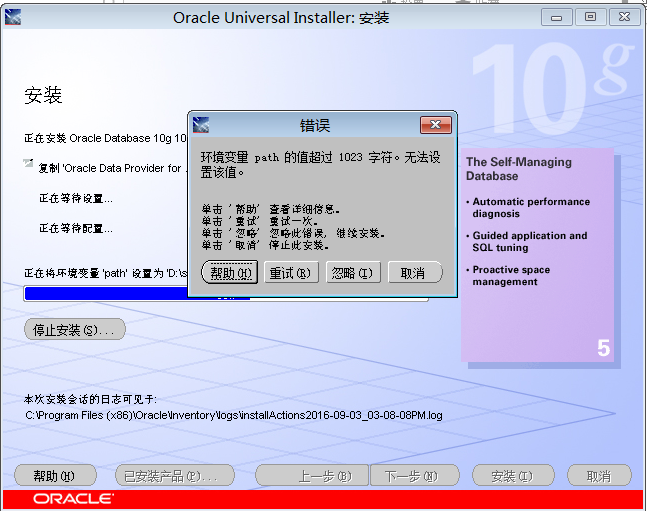This screenshot has width=647, height=511.
Task: Click the Help (帮助) button in error dialog
Action: (229, 272)
